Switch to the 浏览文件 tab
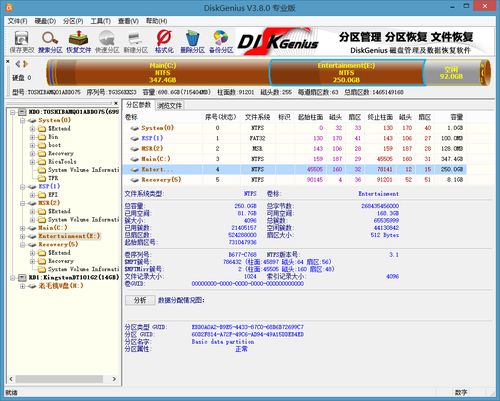The image size is (500, 401). pos(170,106)
